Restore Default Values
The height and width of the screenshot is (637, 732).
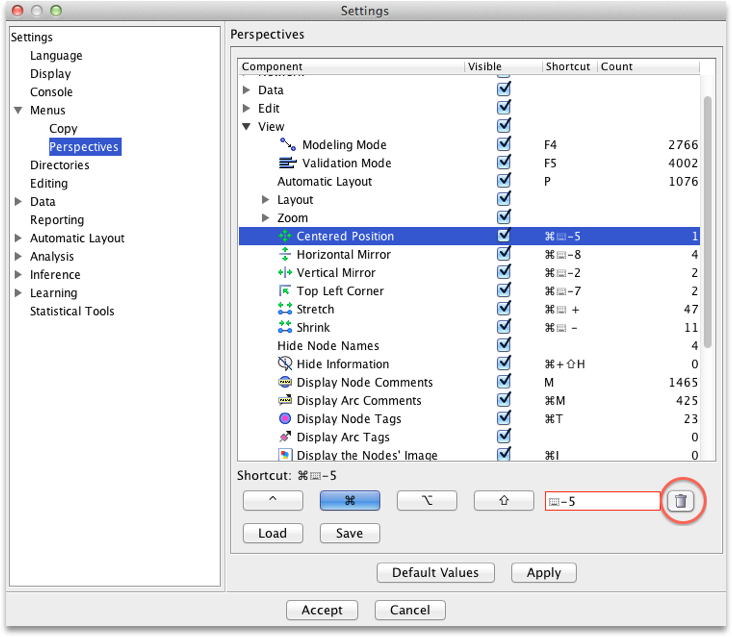436,573
